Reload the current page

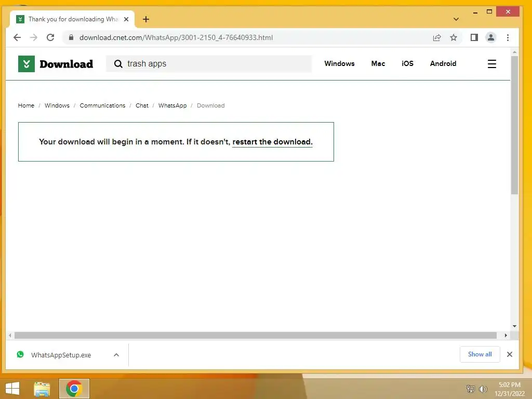click(x=50, y=37)
